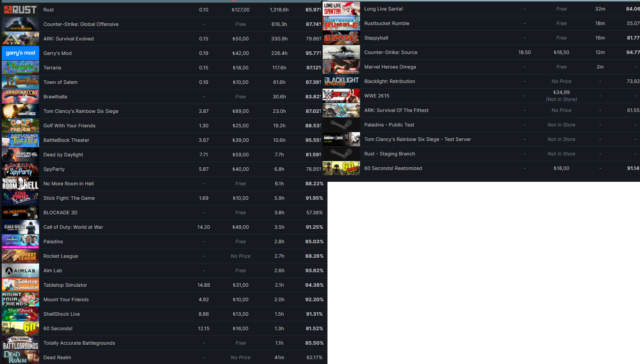Click the Rust game logo thumbnail
The image size is (640, 364).
(x=20, y=10)
